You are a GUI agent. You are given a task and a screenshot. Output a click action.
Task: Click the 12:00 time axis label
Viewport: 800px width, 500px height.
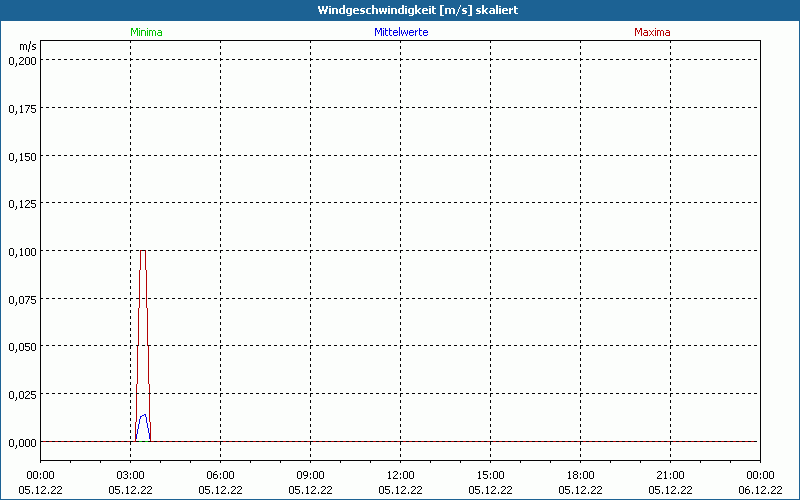click(x=401, y=476)
